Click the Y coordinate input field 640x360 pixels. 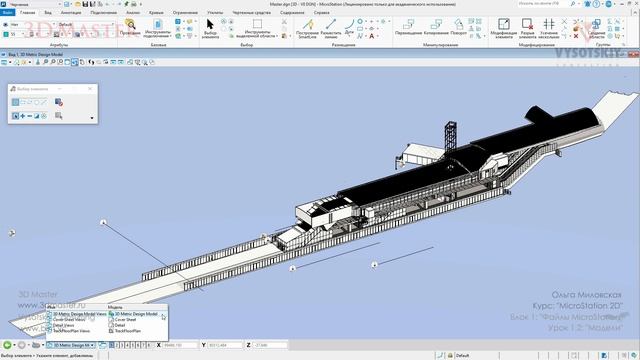pos(225,345)
